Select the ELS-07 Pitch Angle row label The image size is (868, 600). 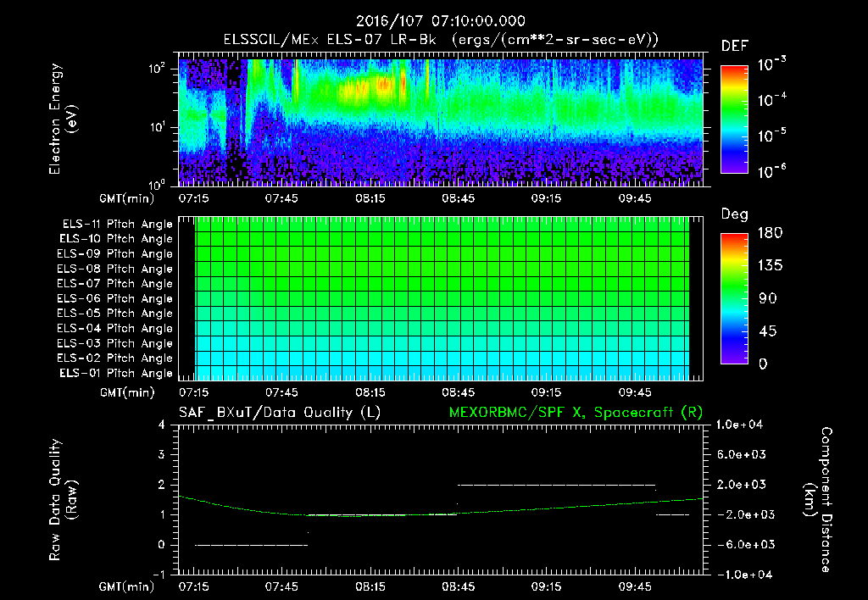coord(115,284)
